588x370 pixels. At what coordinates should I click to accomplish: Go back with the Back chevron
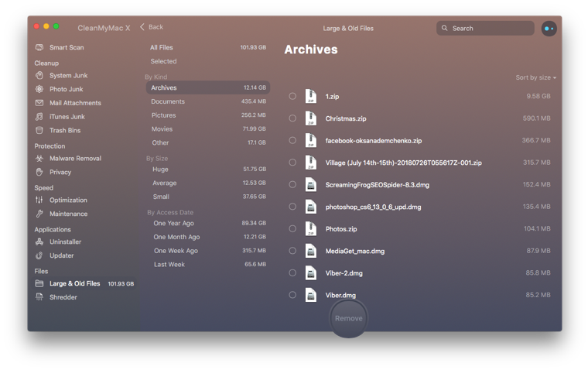point(142,27)
